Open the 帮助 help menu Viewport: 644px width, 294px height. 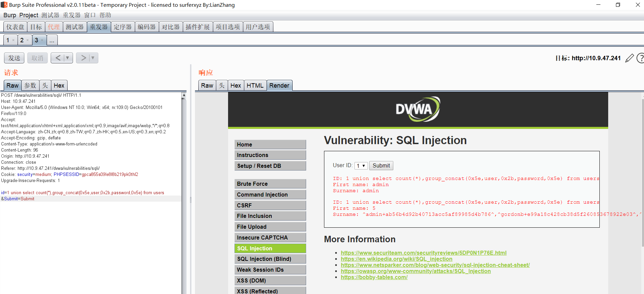click(105, 15)
